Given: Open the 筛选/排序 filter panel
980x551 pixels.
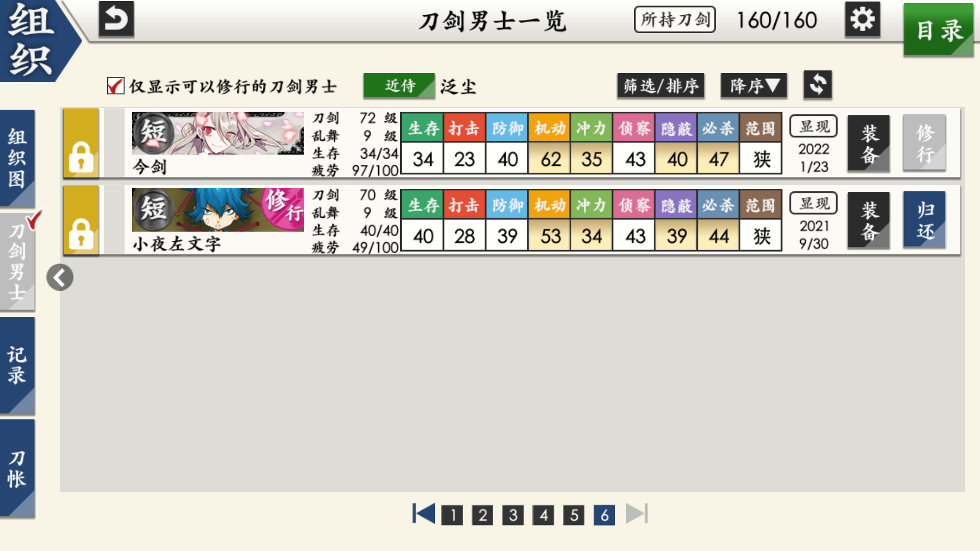Looking at the screenshot, I should pyautogui.click(x=660, y=85).
